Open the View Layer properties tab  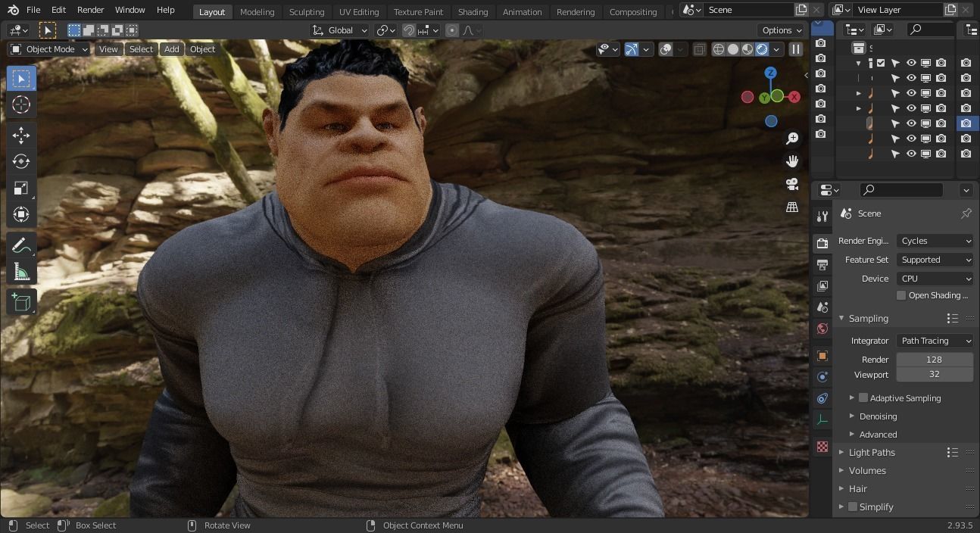point(822,285)
